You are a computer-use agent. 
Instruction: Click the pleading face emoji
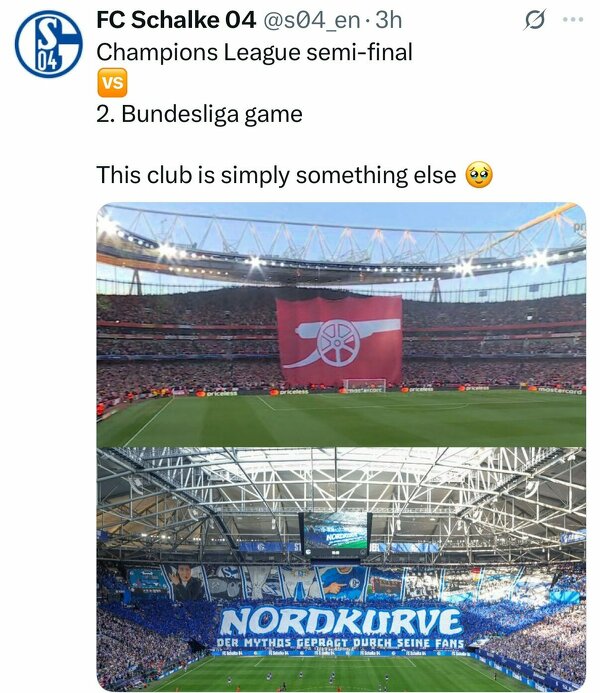(x=479, y=175)
